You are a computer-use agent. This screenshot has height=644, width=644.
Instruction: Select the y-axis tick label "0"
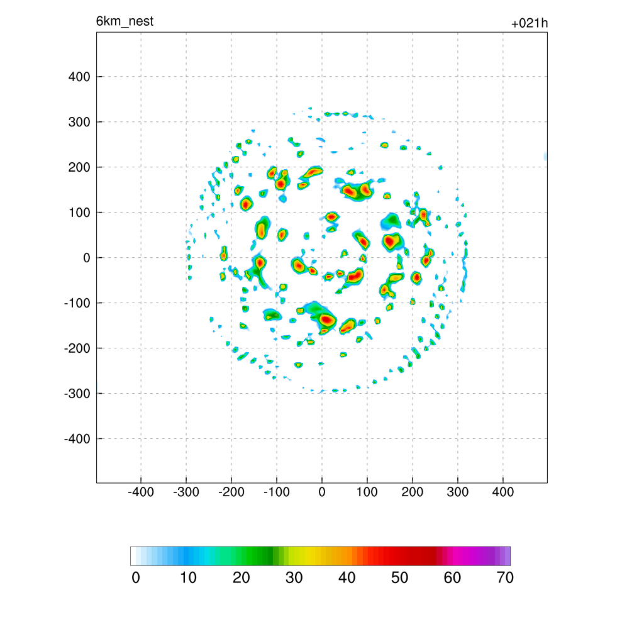tap(86, 258)
